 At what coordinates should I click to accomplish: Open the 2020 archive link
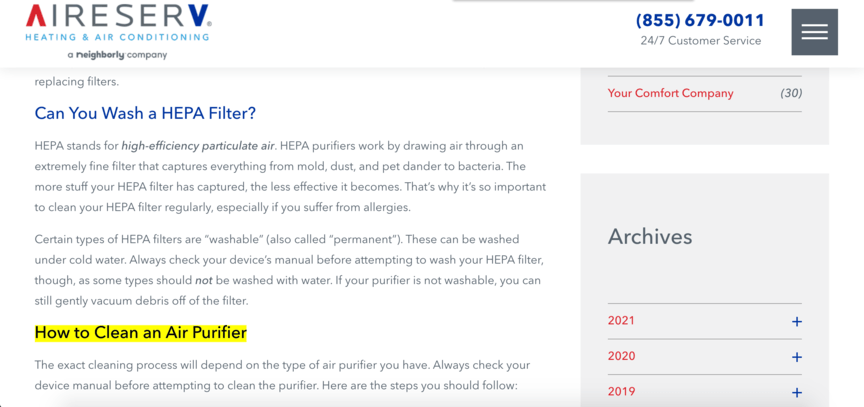(621, 356)
